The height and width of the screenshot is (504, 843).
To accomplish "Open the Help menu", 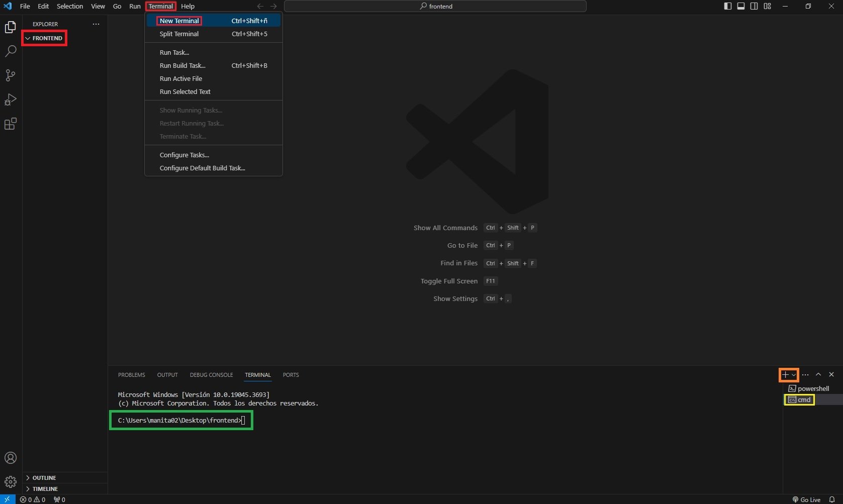I will (188, 6).
